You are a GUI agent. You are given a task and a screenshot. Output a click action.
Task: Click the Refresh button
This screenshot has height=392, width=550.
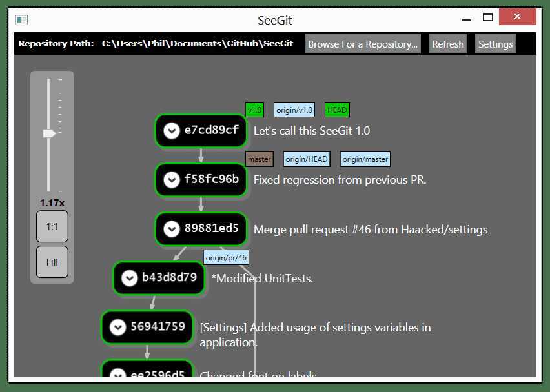(x=447, y=44)
